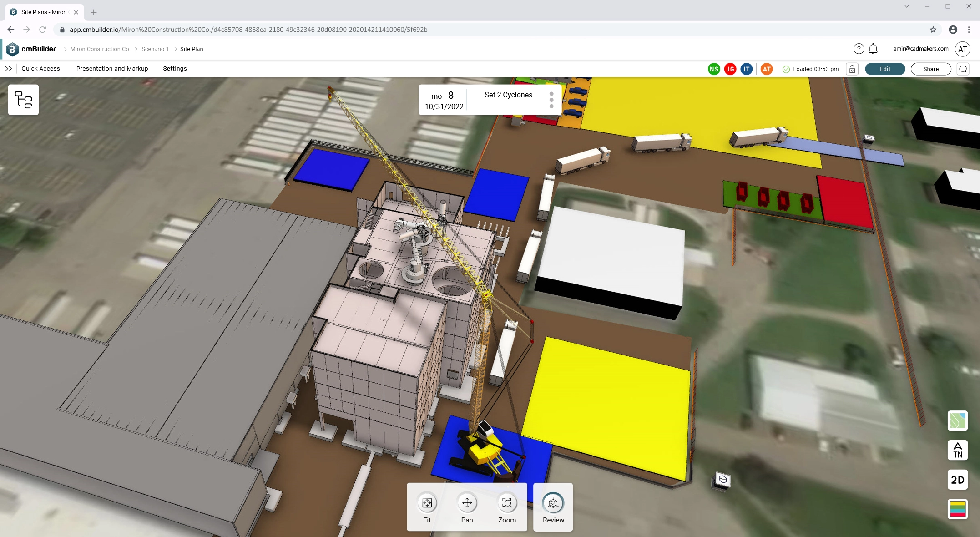
Task: Expand the Quick Access panel
Action: [9, 68]
